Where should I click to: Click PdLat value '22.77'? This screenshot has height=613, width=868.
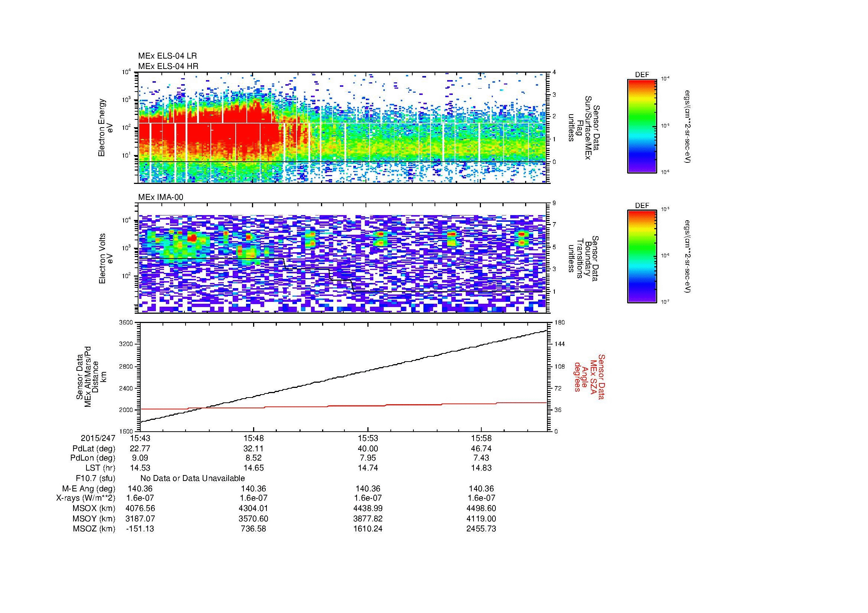point(140,449)
